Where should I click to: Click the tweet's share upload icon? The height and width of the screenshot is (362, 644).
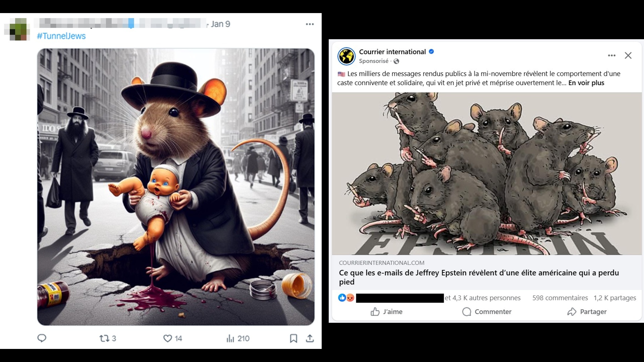pyautogui.click(x=310, y=339)
